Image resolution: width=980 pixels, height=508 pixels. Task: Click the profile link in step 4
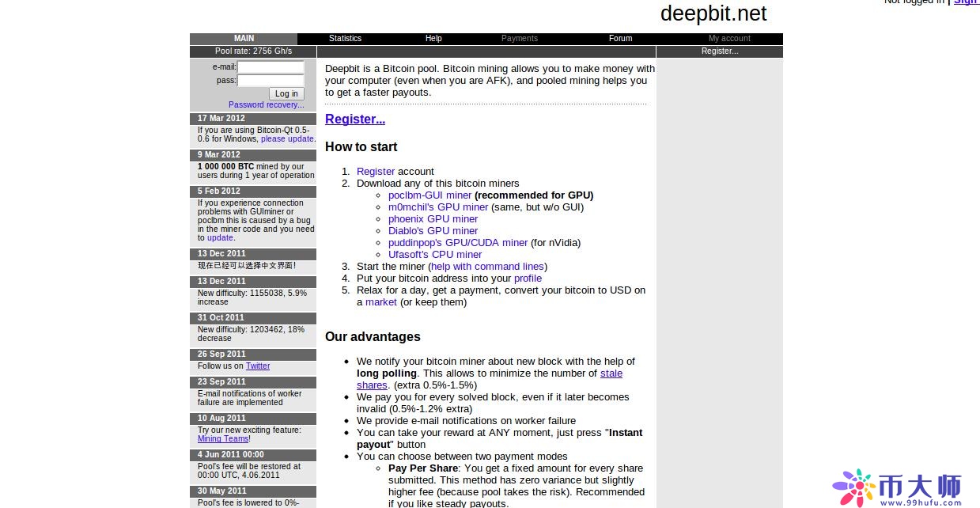[x=528, y=279]
